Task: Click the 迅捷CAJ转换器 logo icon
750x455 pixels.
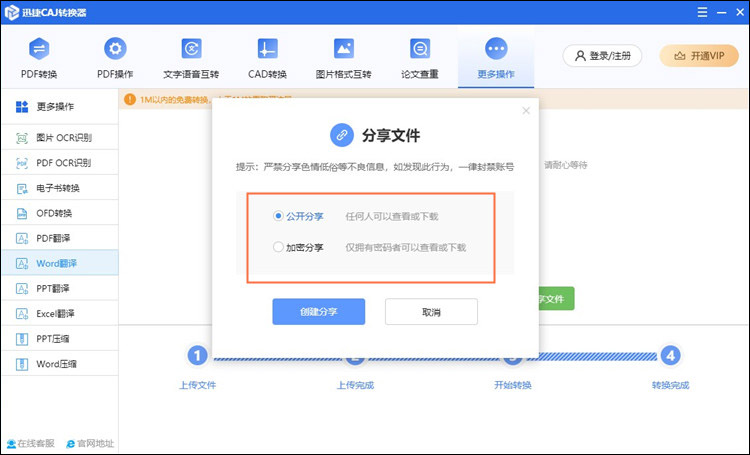Action: [x=11, y=12]
